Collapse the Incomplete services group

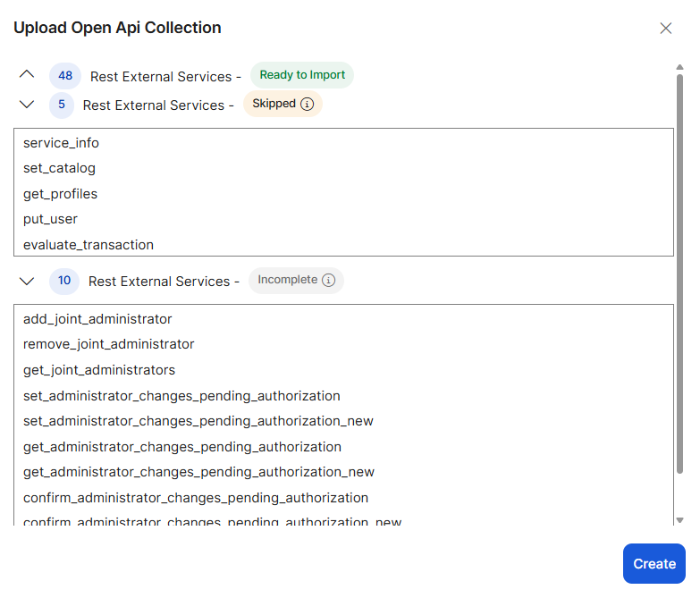pyautogui.click(x=27, y=281)
